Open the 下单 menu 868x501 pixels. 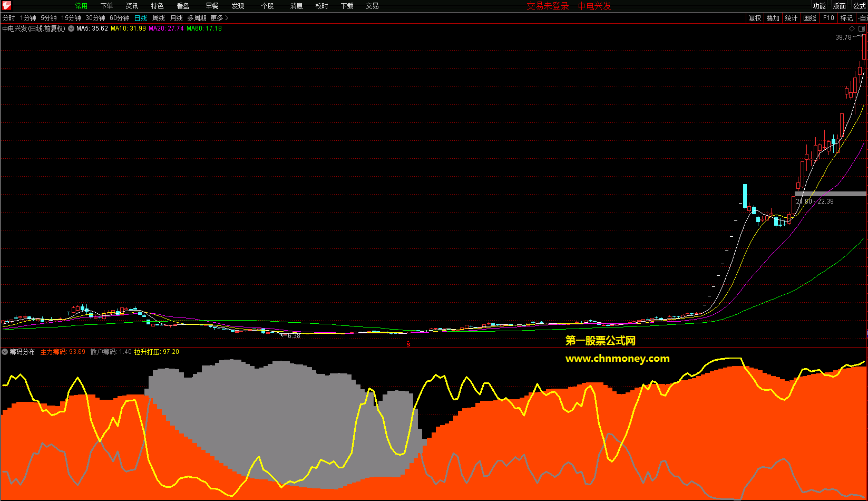coord(106,6)
